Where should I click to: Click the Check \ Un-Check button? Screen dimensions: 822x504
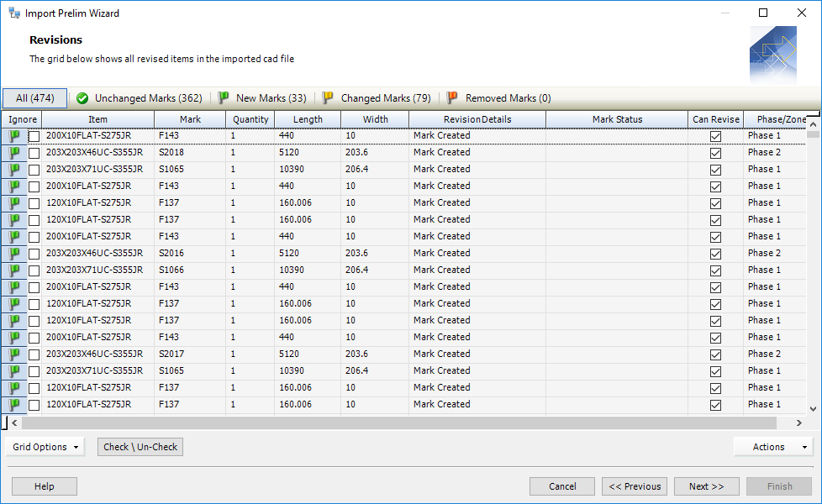pyautogui.click(x=140, y=447)
